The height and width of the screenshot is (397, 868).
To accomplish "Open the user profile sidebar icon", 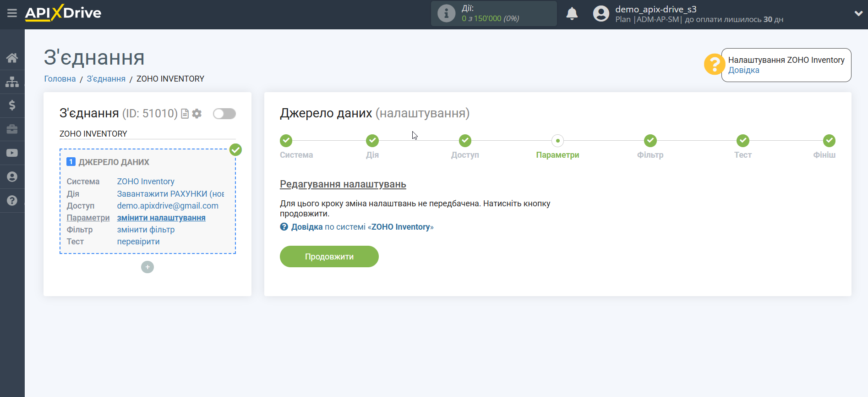I will (x=12, y=177).
